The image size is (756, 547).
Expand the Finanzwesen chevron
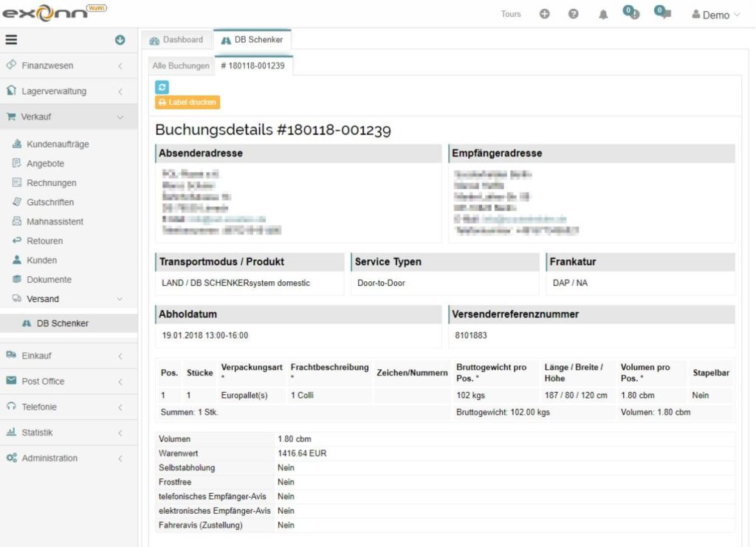coord(120,66)
